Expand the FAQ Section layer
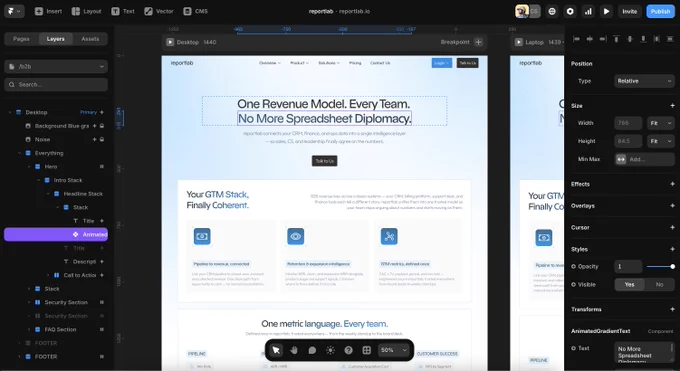Viewport: 680px width, 371px height. [x=29, y=329]
